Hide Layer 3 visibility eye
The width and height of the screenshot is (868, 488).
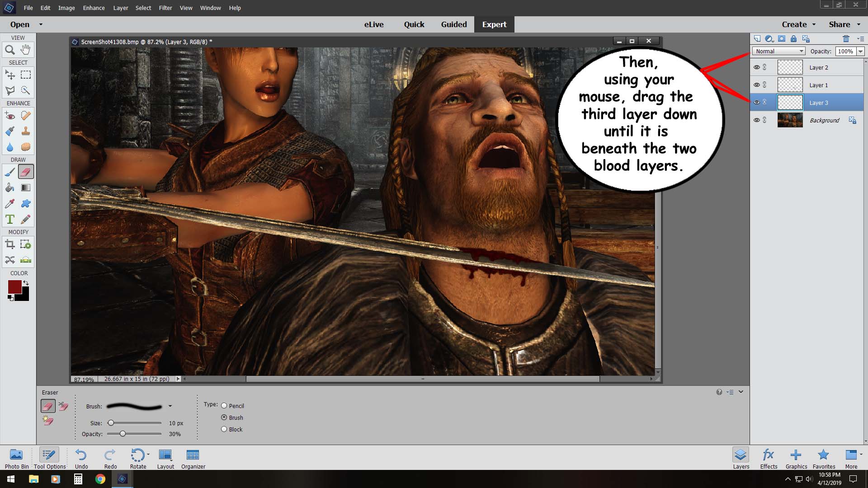tap(757, 103)
